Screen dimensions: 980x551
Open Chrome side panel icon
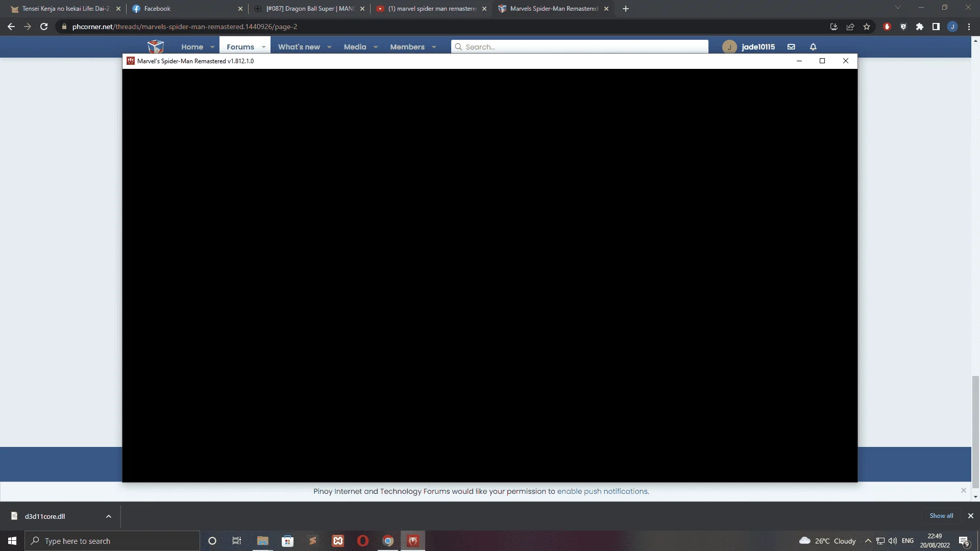point(936,27)
